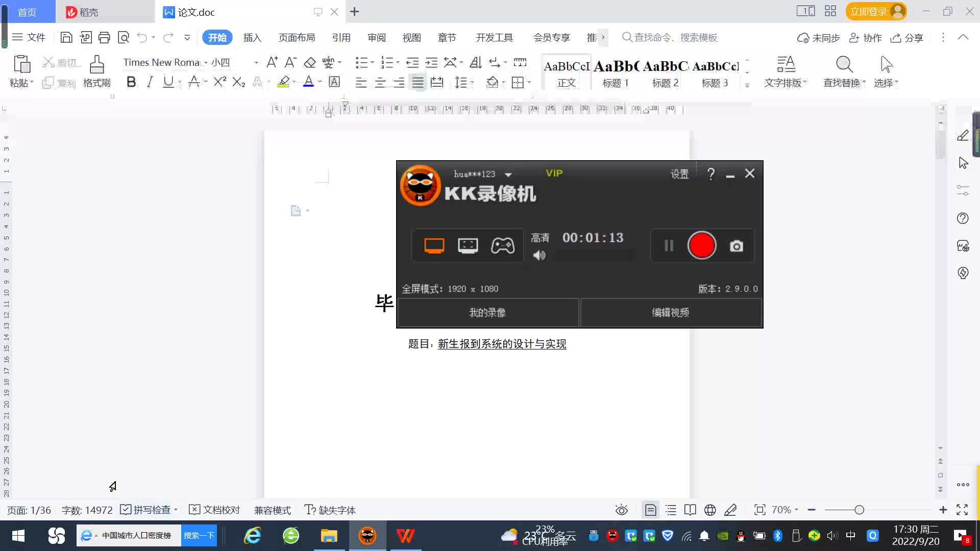980x551 pixels.
Task: Click the text highlight color icon
Action: [x=283, y=82]
